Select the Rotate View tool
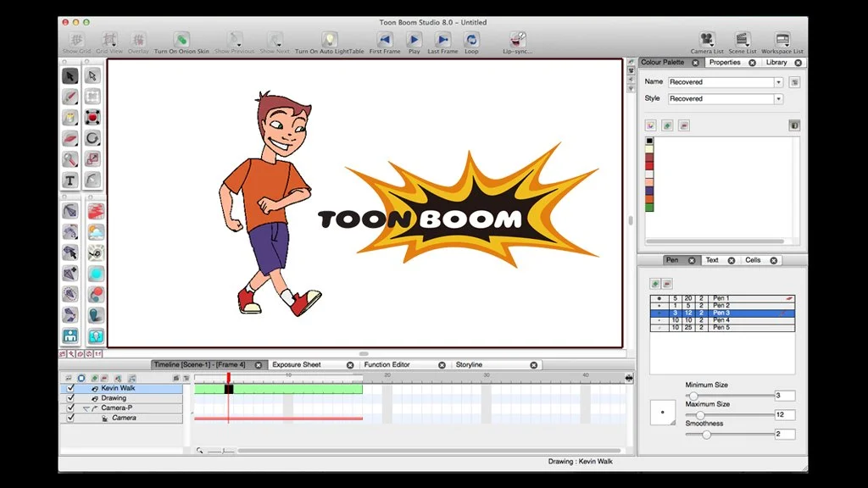 tap(92, 138)
